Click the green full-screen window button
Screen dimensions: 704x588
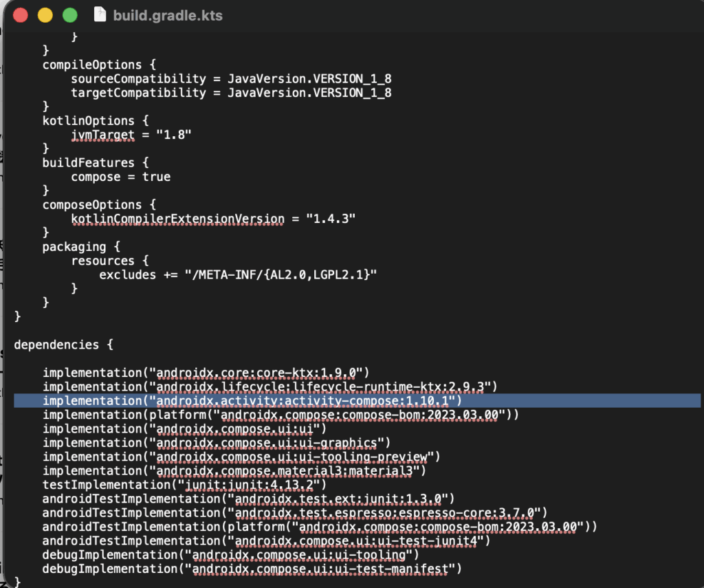69,15
